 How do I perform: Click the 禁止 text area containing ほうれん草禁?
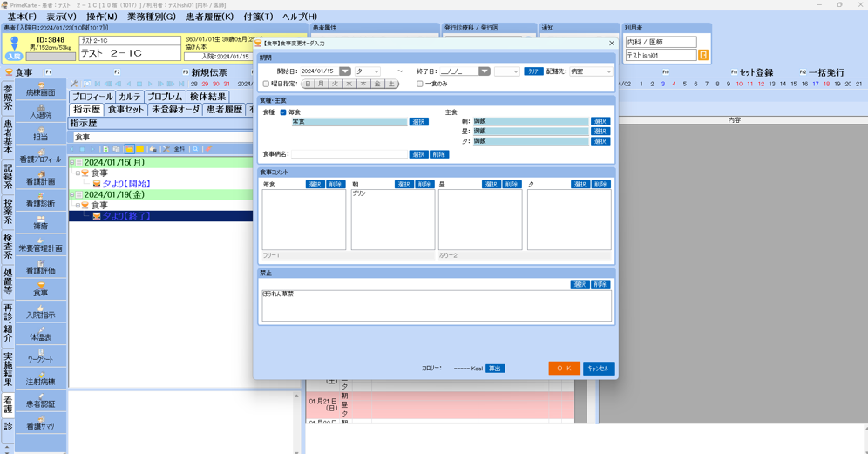(437, 305)
